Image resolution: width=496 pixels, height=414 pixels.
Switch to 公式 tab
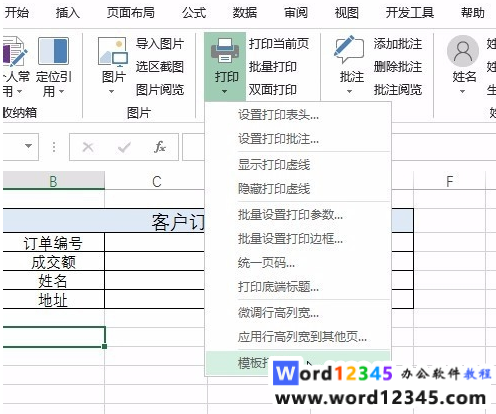pos(194,13)
